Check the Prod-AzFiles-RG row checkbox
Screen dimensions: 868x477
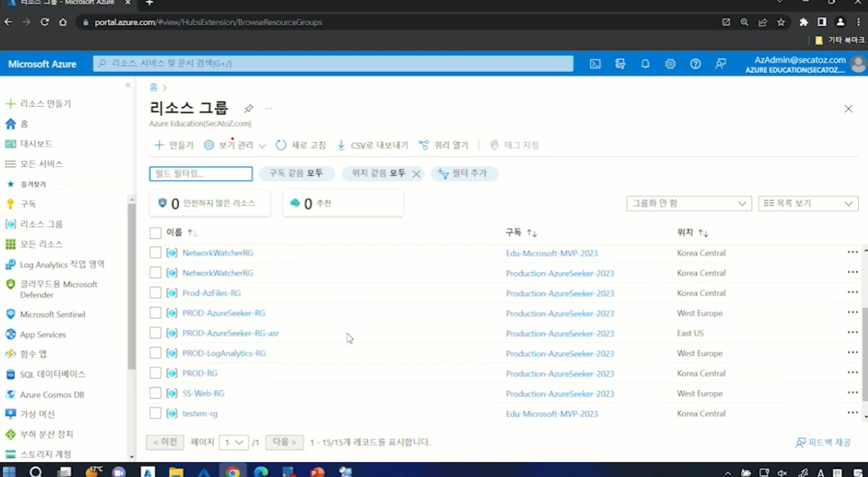click(x=156, y=293)
